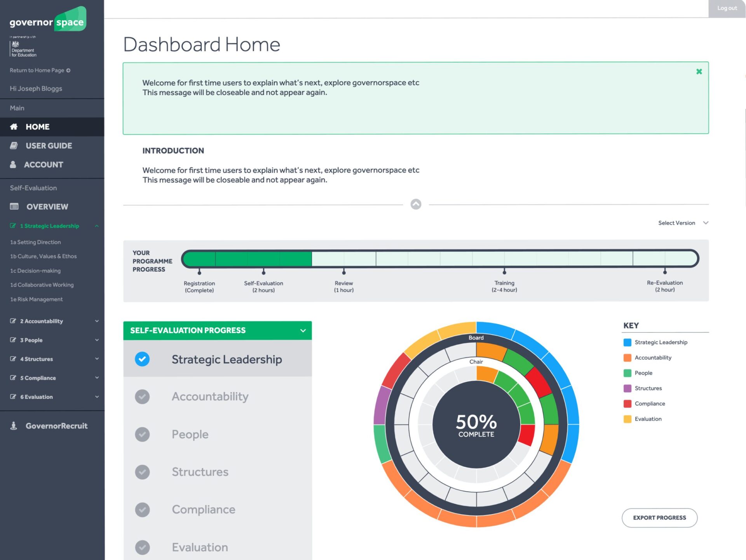Open the Select Version dropdown

pyautogui.click(x=683, y=223)
